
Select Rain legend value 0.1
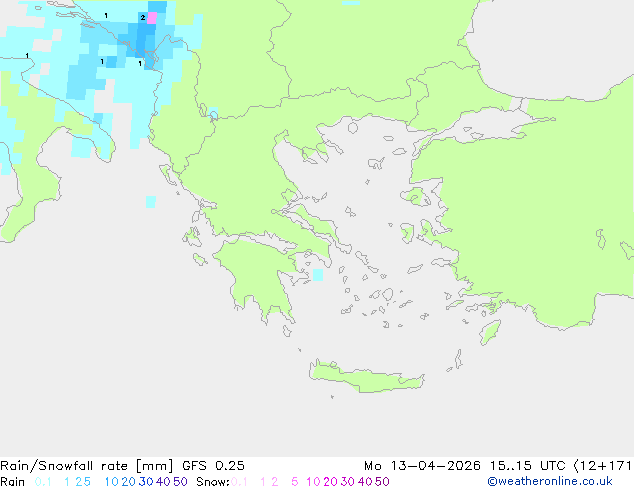(43, 482)
